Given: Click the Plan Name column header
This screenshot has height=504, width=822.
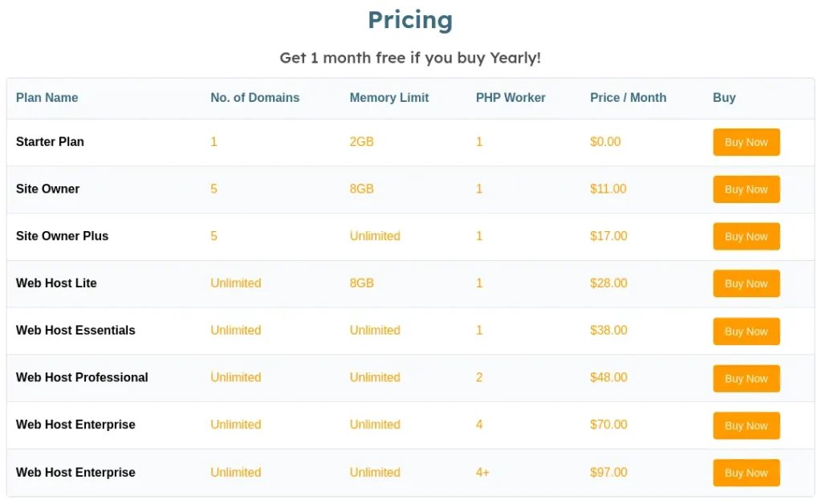Looking at the screenshot, I should click(x=47, y=98).
